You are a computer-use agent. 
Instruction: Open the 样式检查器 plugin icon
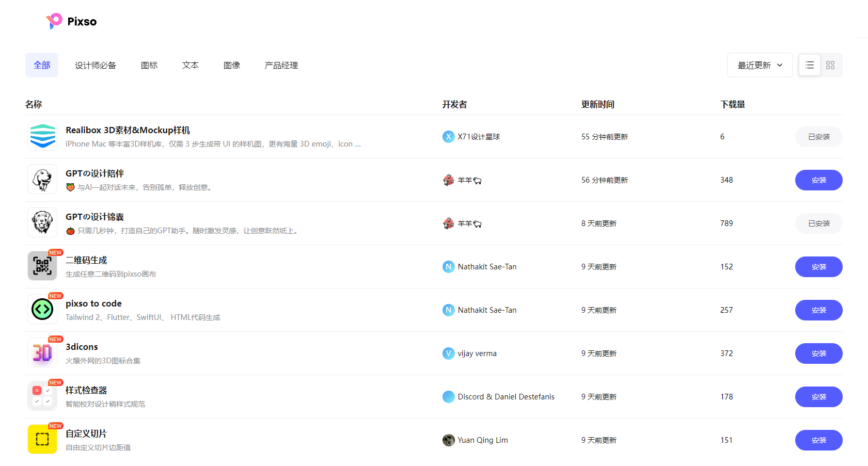[x=42, y=396]
